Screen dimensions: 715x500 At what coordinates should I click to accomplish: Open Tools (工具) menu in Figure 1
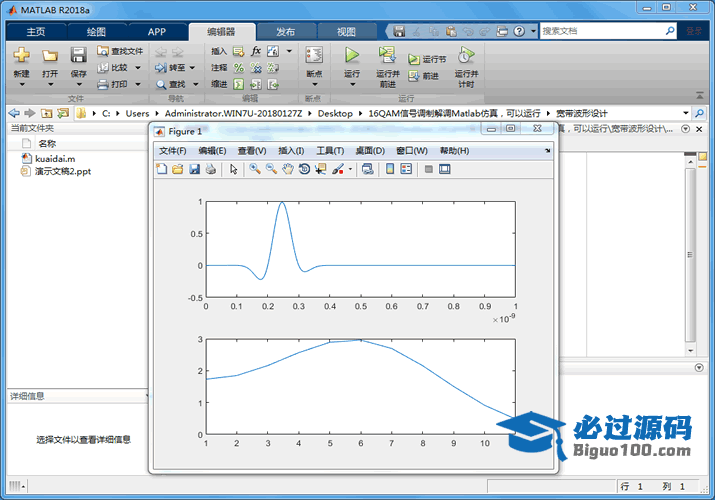[x=330, y=151]
